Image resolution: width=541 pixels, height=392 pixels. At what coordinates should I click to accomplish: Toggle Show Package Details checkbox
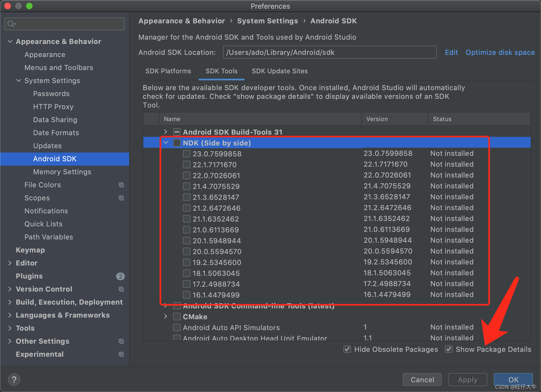449,349
